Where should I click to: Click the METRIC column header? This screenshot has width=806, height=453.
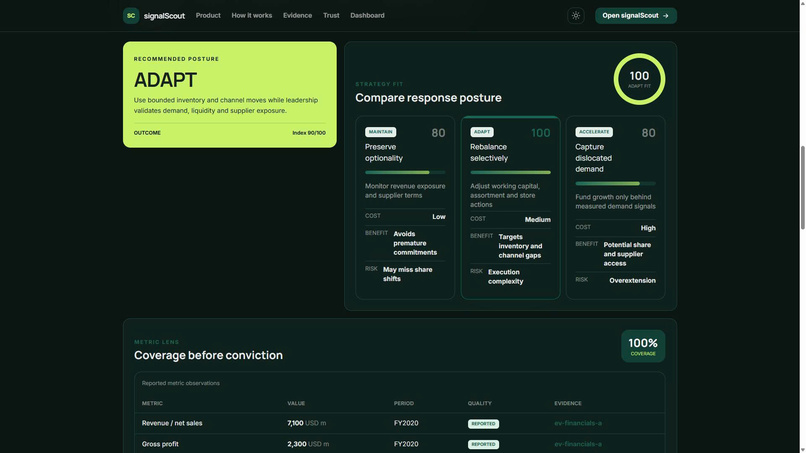152,404
